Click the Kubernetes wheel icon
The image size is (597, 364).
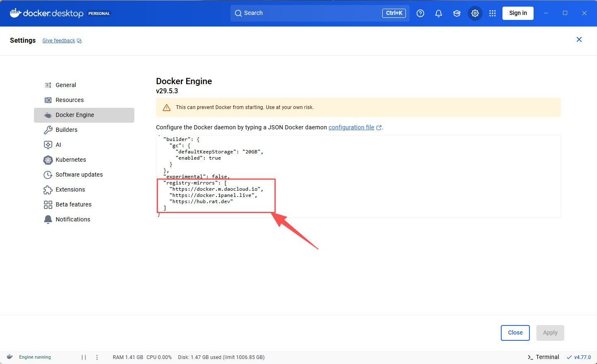(48, 160)
